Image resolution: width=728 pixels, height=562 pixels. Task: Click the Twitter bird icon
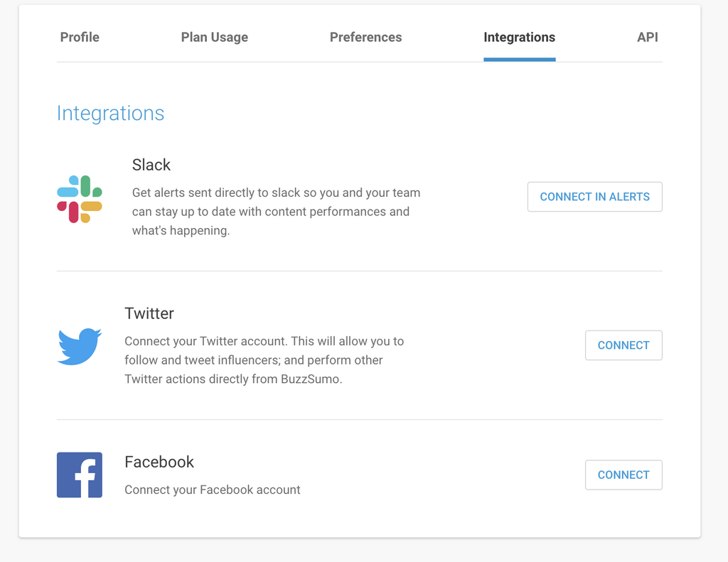coord(80,346)
